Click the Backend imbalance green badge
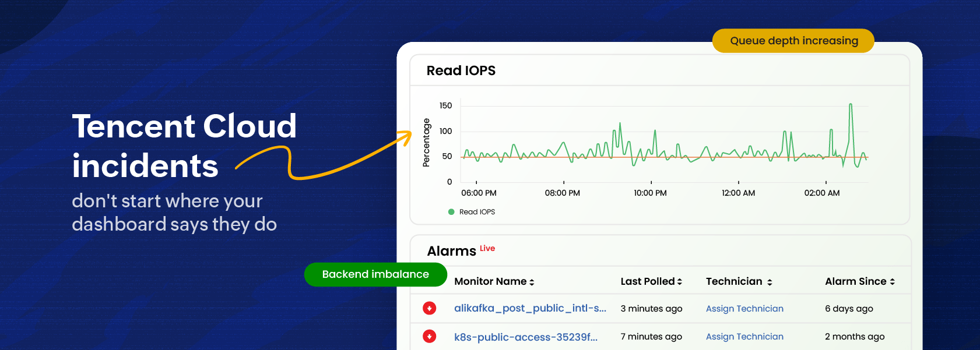This screenshot has height=350, width=980. click(375, 274)
